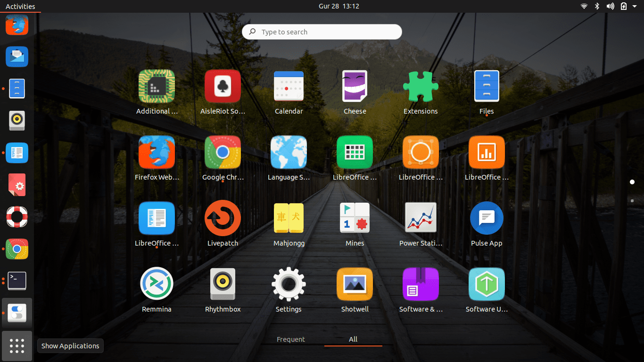The height and width of the screenshot is (362, 644).
Task: Click the Chrome icon in the dock
Action: click(17, 249)
